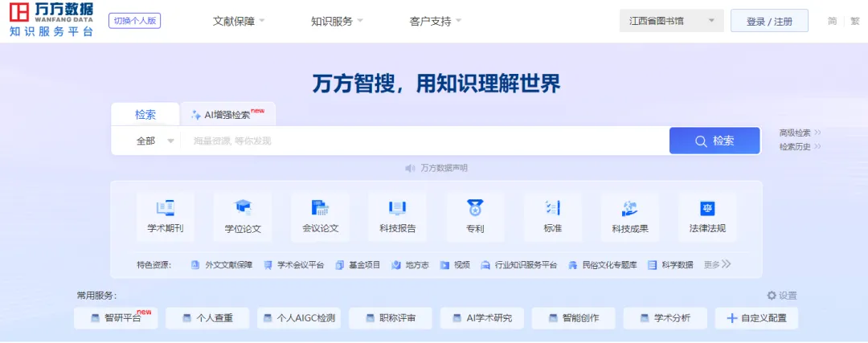The height and width of the screenshot is (343, 868).
Task: Switch to 繁 traditional Chinese
Action: point(855,22)
